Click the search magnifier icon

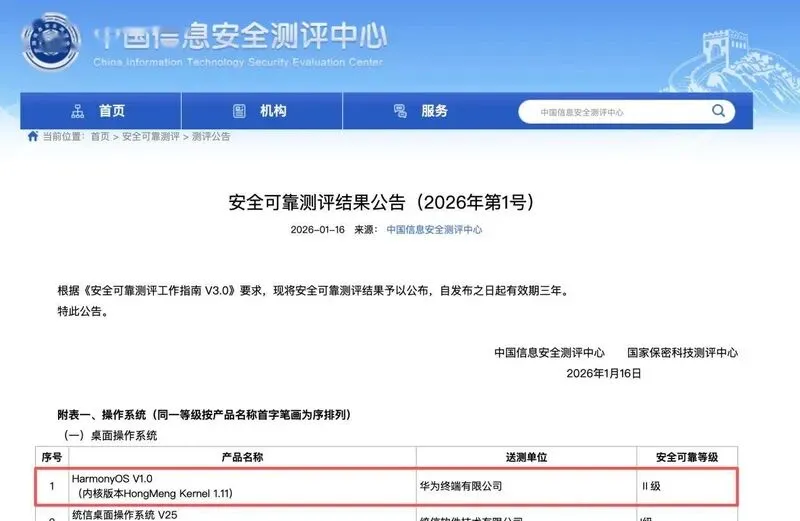click(x=718, y=111)
